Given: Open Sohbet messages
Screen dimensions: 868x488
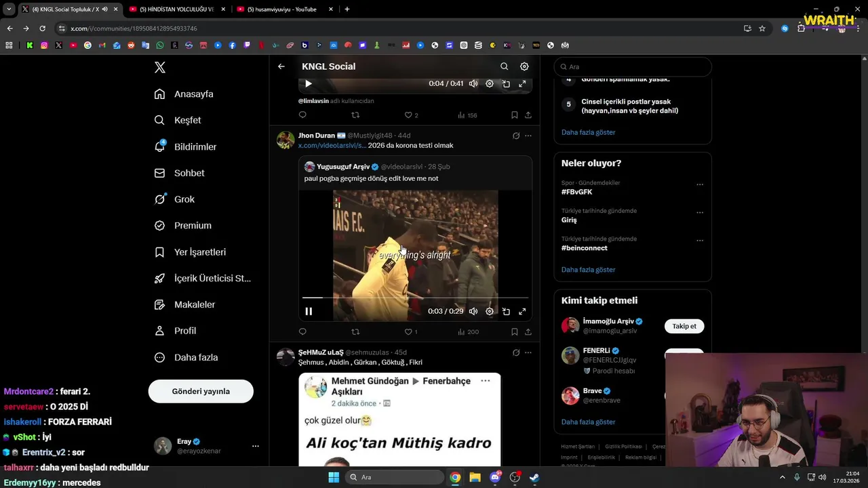Looking at the screenshot, I should (x=179, y=173).
